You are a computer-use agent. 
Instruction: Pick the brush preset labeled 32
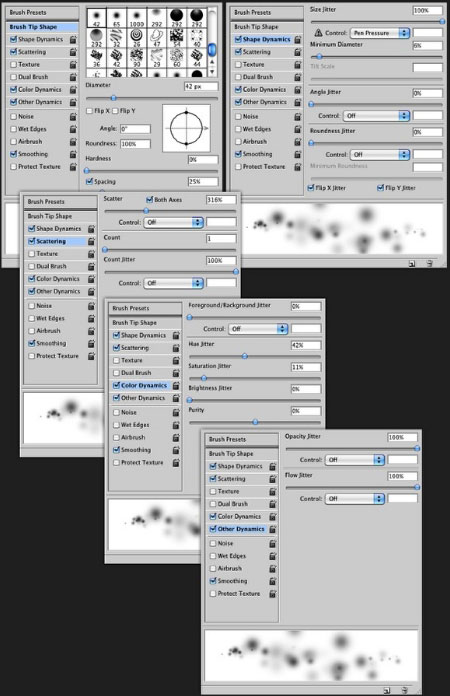[x=116, y=37]
